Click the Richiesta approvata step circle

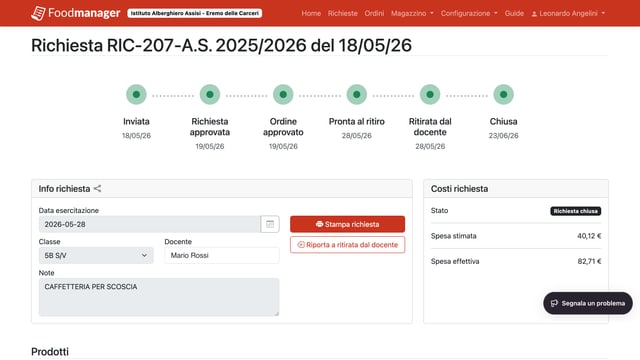[210, 95]
